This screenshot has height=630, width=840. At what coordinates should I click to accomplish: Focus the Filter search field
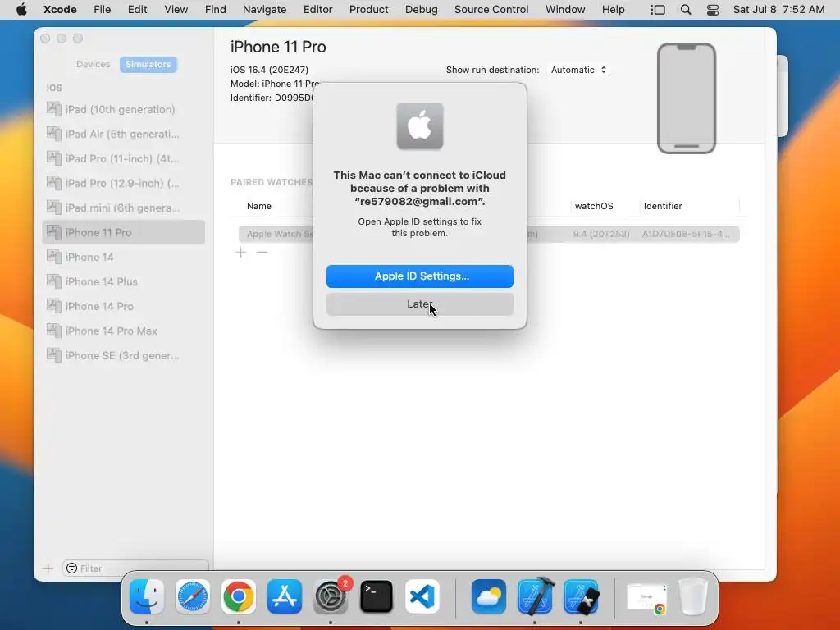(135, 568)
